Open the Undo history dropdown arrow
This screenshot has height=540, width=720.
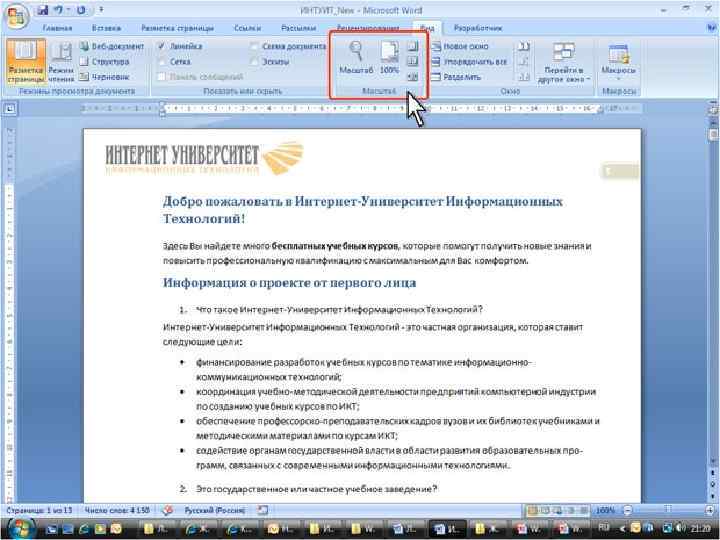coord(68,10)
